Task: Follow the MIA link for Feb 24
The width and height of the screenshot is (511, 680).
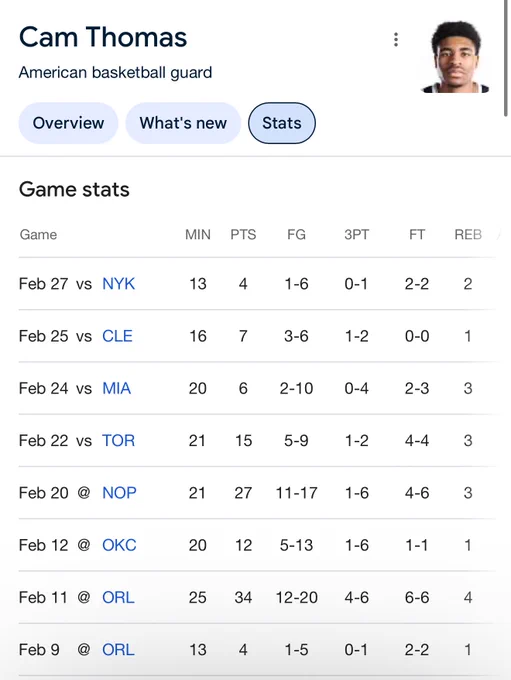Action: (116, 388)
